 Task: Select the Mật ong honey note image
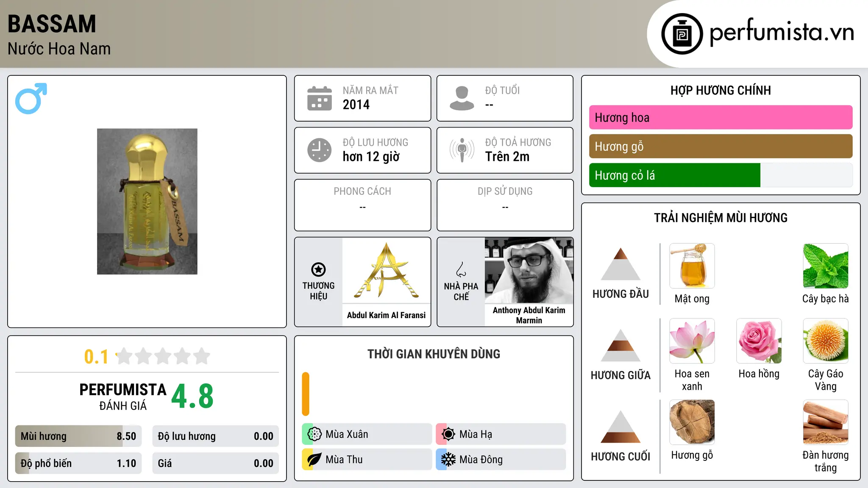(692, 266)
